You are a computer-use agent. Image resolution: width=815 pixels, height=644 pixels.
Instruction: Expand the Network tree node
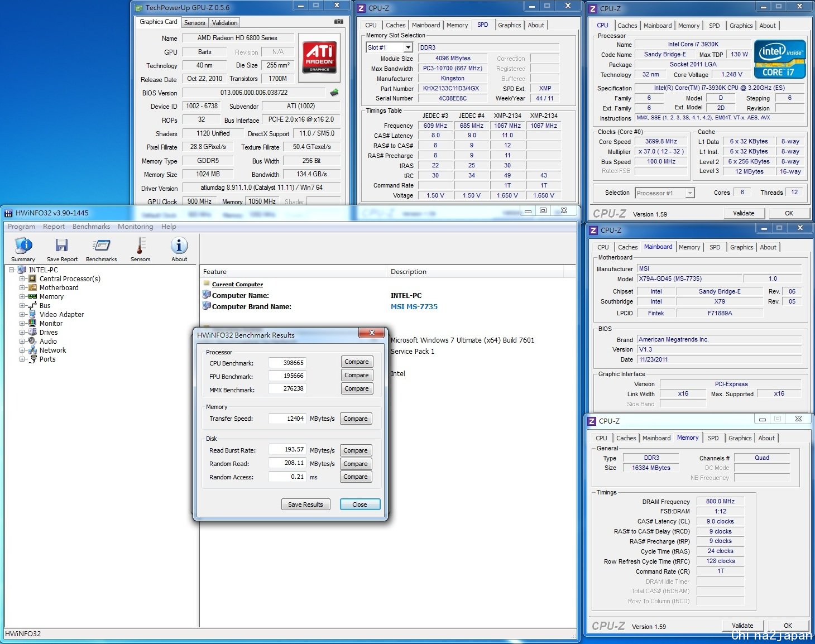click(22, 350)
